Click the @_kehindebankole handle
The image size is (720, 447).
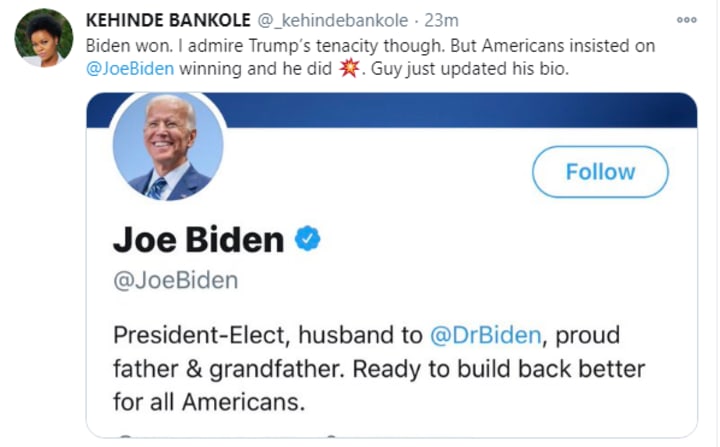coord(332,21)
